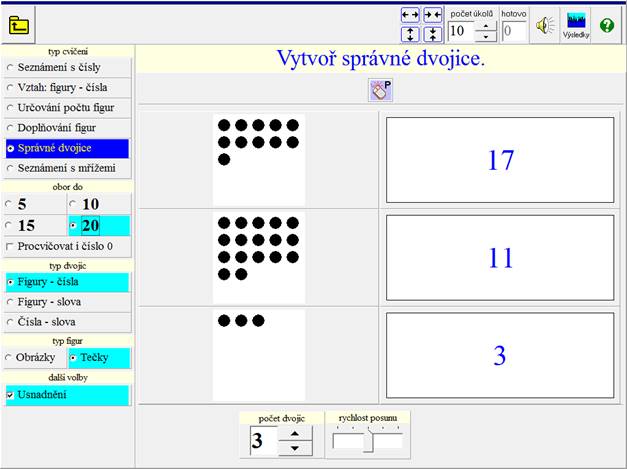Click the card with three dots
Viewport: 627px width, 469px height.
tap(259, 355)
